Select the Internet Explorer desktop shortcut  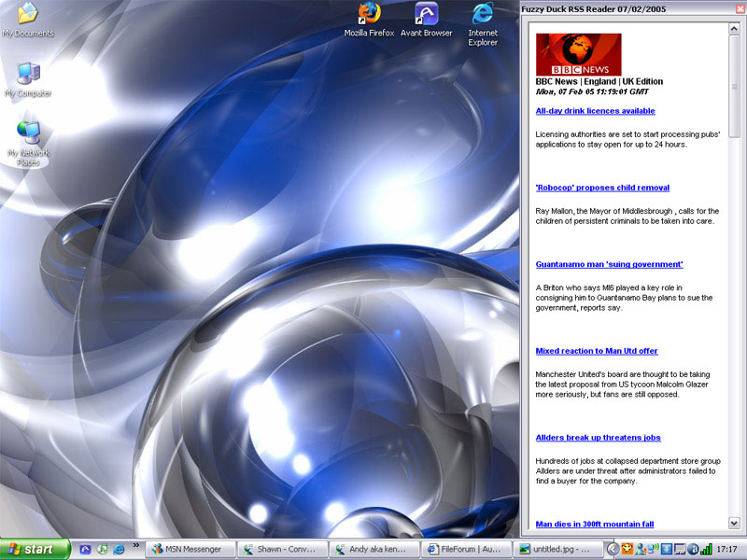[483, 24]
